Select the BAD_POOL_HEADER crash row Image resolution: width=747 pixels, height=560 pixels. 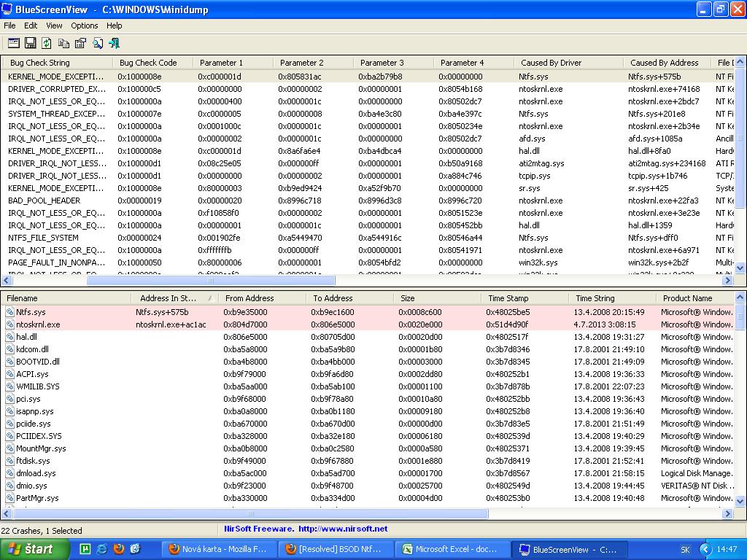click(44, 201)
